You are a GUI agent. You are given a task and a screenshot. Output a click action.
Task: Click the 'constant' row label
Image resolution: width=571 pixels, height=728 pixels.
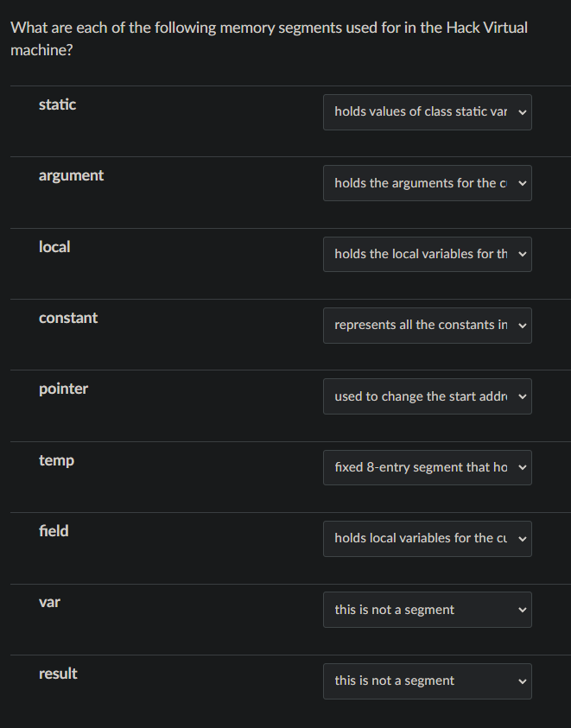point(68,318)
